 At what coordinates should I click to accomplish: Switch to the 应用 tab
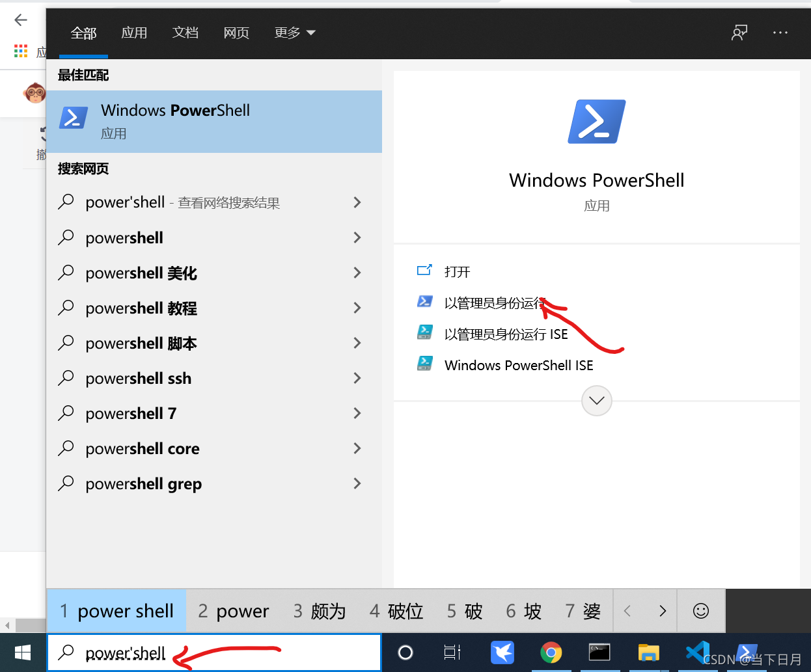(134, 33)
